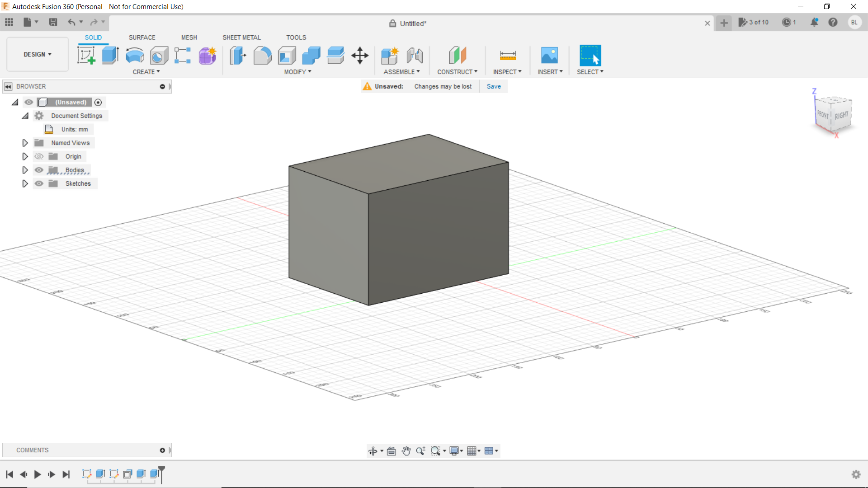Select the Pan hand tool

point(406,451)
